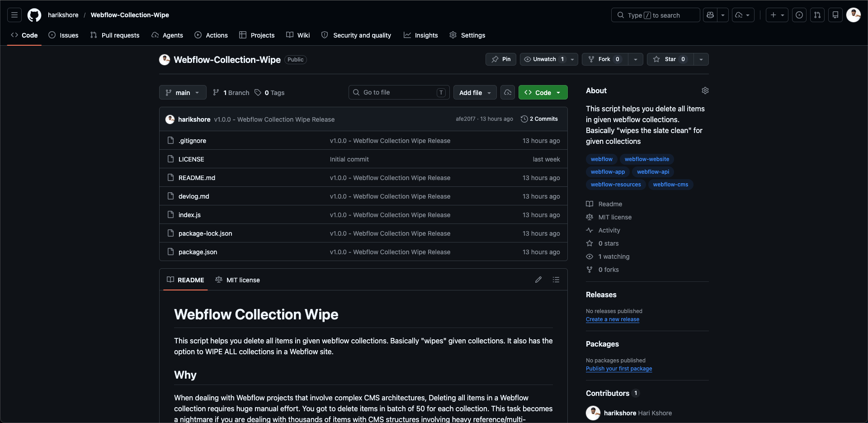
Task: Expand Star lists caret
Action: (x=701, y=59)
